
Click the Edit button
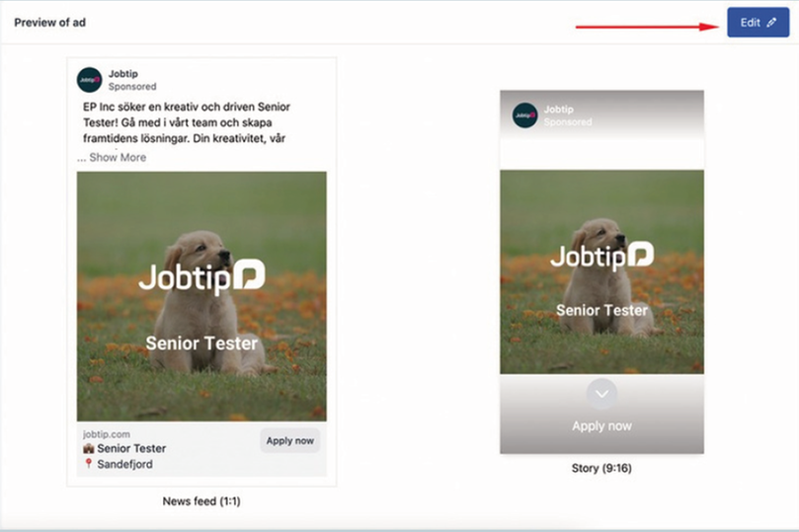758,23
